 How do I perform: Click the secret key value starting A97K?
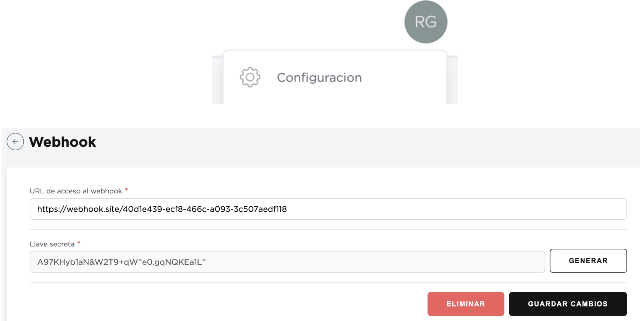[121, 262]
